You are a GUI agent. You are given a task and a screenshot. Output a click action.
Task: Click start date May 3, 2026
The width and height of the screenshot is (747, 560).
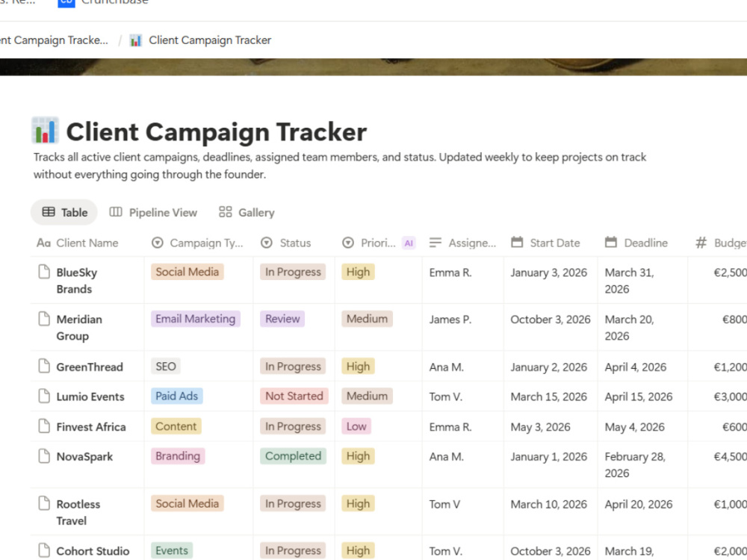pos(540,427)
